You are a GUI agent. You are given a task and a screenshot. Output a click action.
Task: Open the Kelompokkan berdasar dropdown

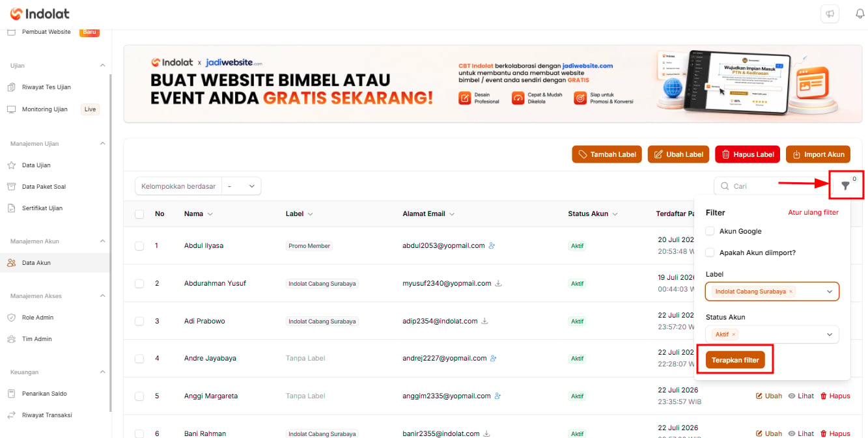(241, 186)
